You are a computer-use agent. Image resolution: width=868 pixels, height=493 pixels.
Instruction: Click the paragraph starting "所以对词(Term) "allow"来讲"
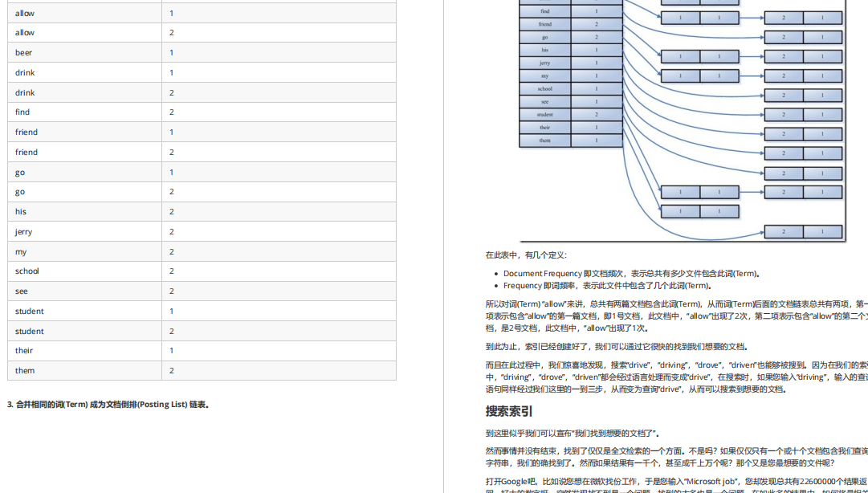coord(676,316)
